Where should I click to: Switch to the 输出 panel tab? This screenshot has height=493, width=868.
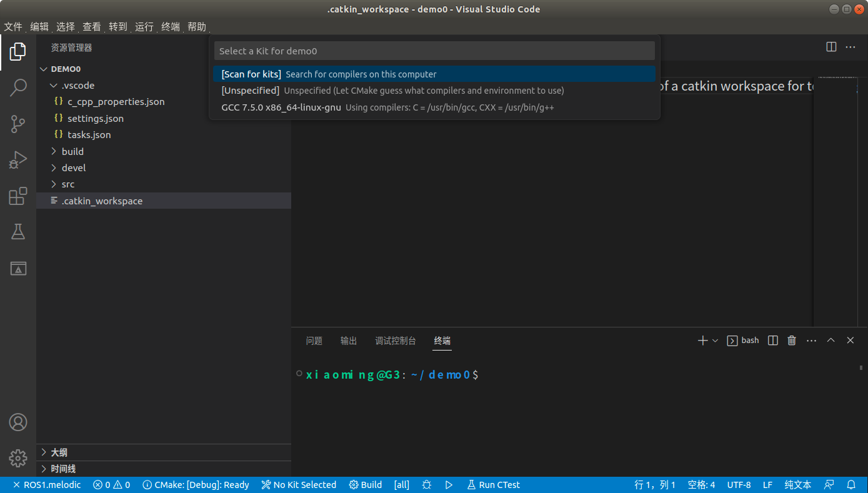coord(348,341)
